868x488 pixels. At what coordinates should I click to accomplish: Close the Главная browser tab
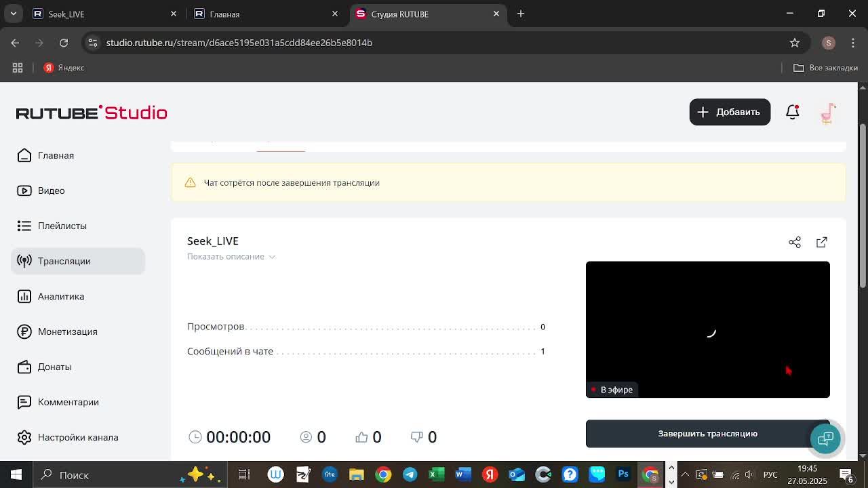(x=335, y=14)
